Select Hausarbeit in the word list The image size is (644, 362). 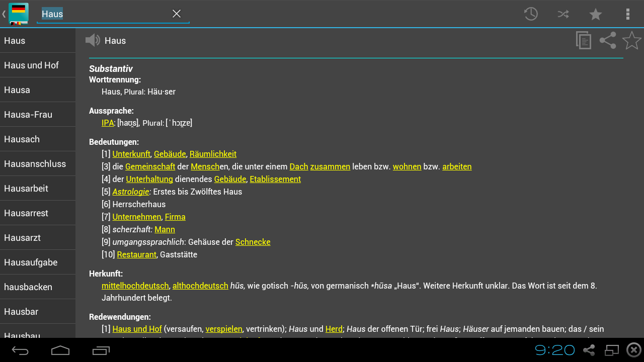[26, 188]
